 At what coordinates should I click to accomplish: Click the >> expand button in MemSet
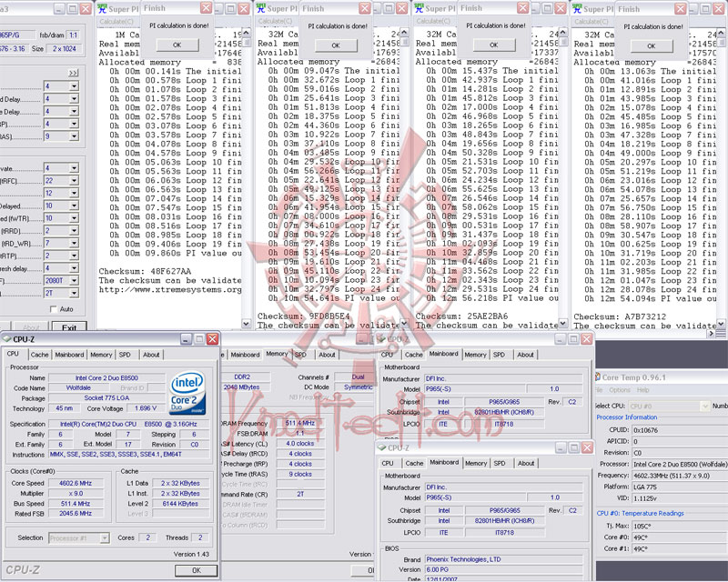click(73, 73)
